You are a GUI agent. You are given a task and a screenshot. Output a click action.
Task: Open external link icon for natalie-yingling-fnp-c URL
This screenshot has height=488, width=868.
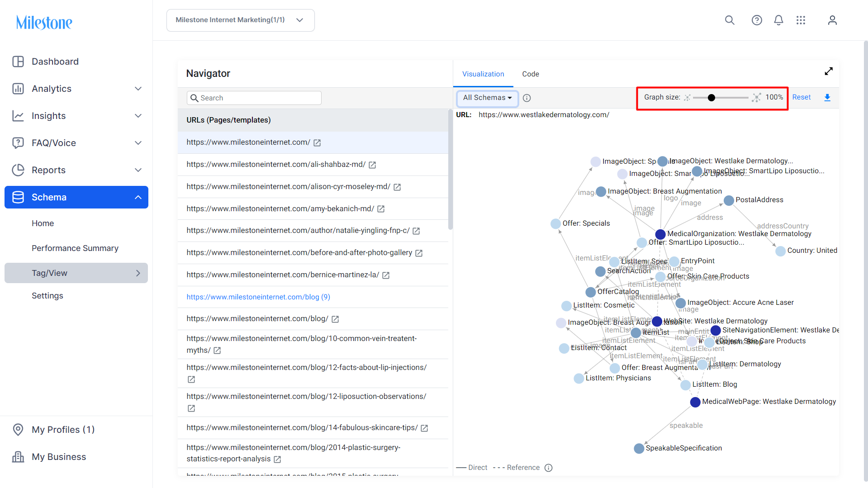click(416, 231)
